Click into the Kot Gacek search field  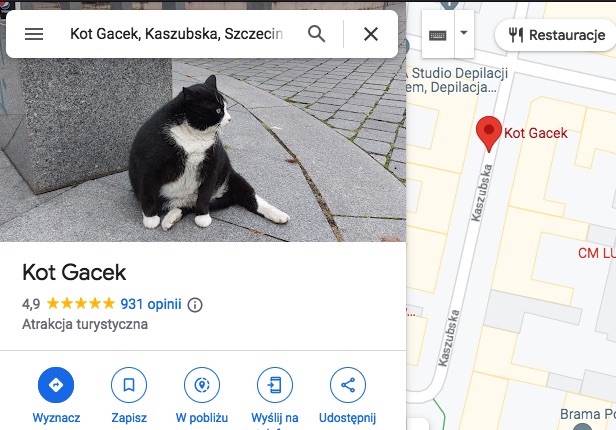pyautogui.click(x=176, y=34)
